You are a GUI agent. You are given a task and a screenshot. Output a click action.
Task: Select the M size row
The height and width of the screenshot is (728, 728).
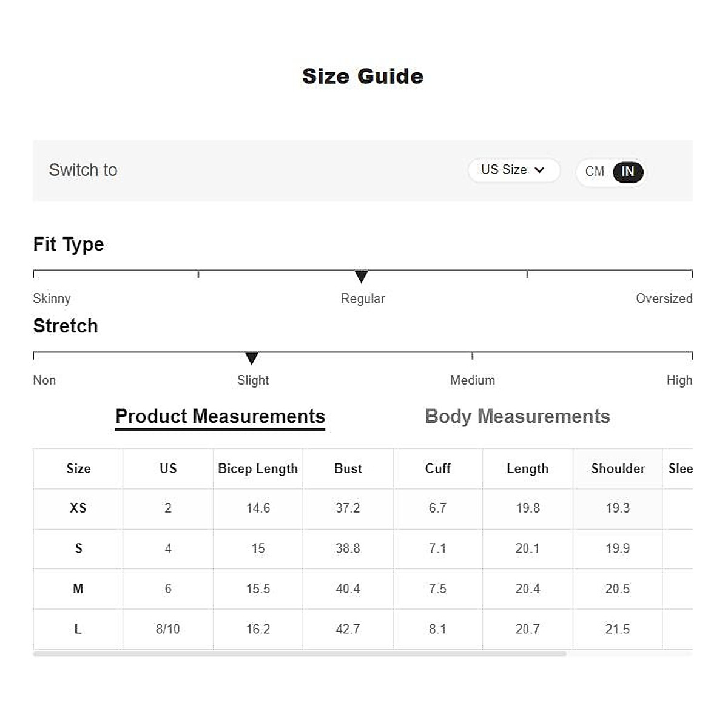click(x=78, y=589)
